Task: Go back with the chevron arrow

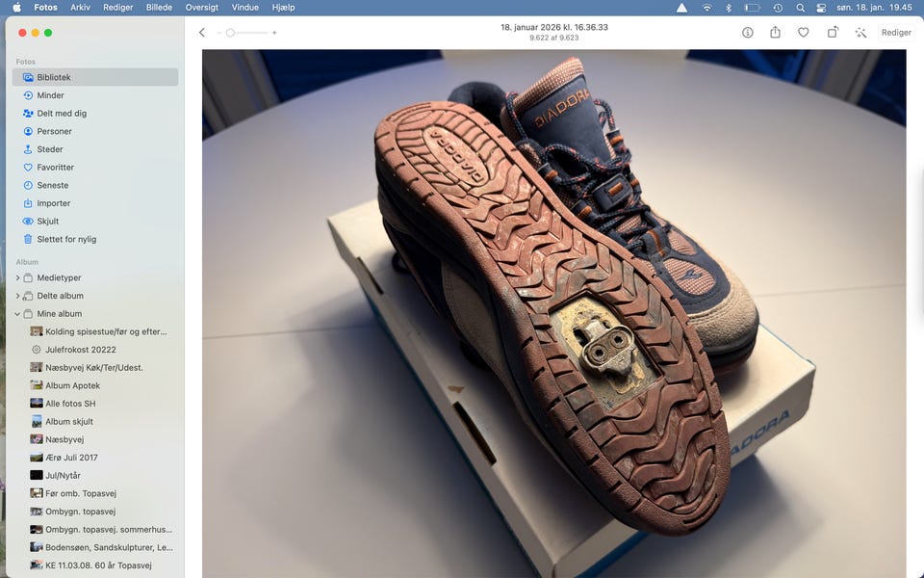Action: point(202,33)
